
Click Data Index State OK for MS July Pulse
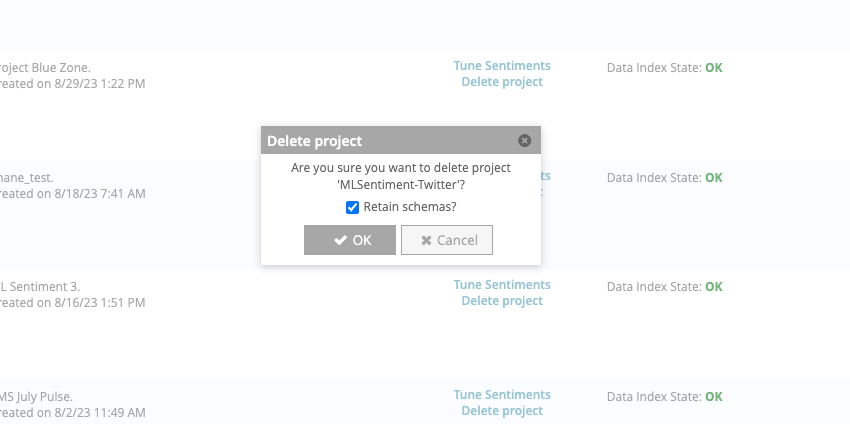[713, 397]
